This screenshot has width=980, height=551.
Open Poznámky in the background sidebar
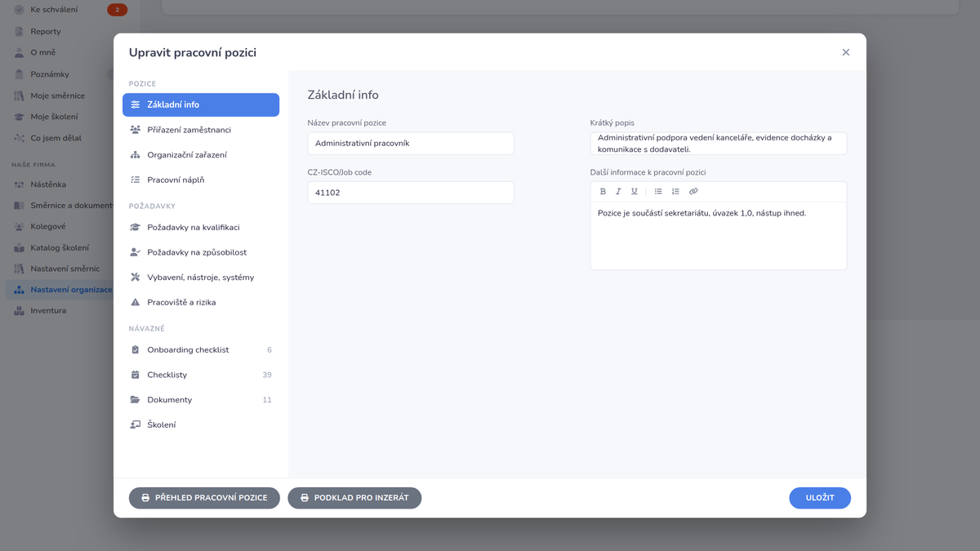[50, 74]
